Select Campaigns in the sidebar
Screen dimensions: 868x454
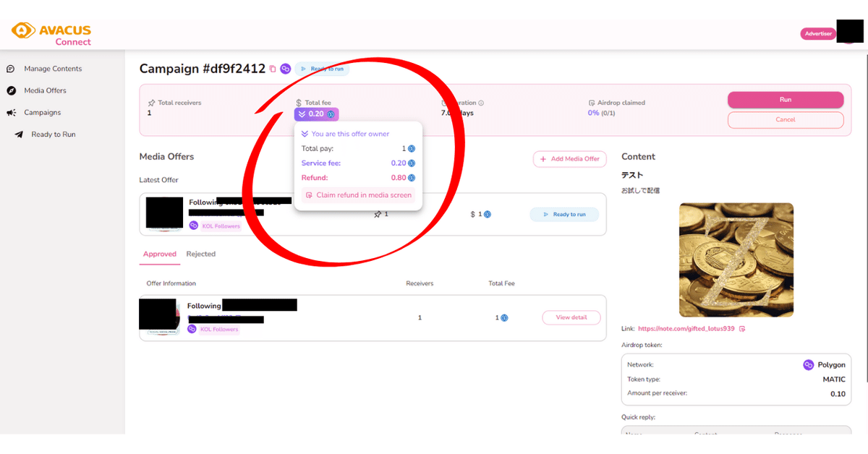[42, 113]
